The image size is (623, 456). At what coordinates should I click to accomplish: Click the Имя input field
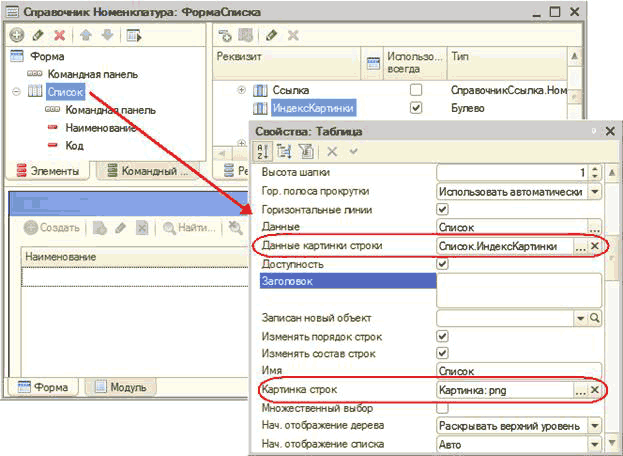coord(518,371)
